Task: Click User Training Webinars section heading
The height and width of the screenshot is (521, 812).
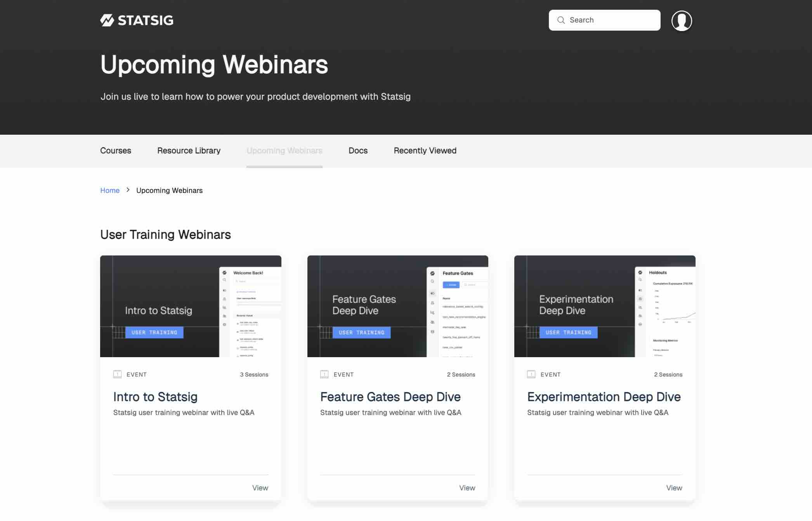Action: pos(165,234)
